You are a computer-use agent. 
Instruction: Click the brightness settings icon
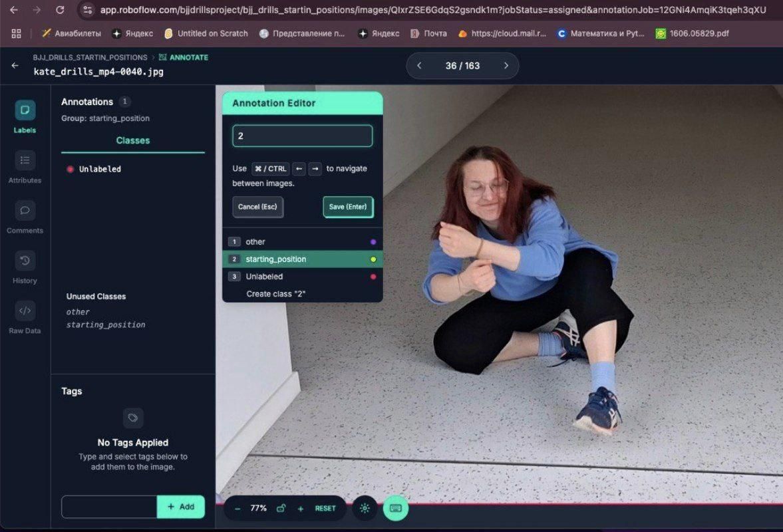point(365,508)
